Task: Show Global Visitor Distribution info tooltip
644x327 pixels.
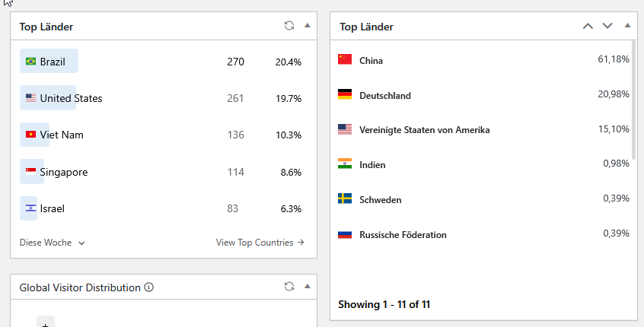Action: coord(149,287)
